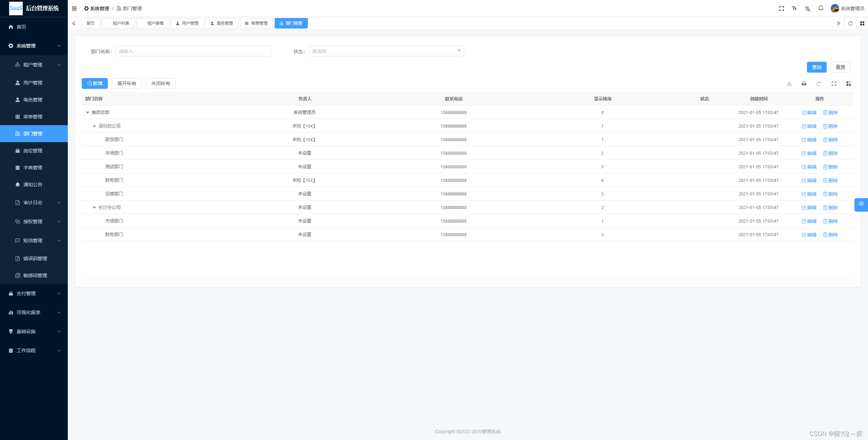
Task: Collapse the 集团总部 tree row
Action: click(87, 113)
